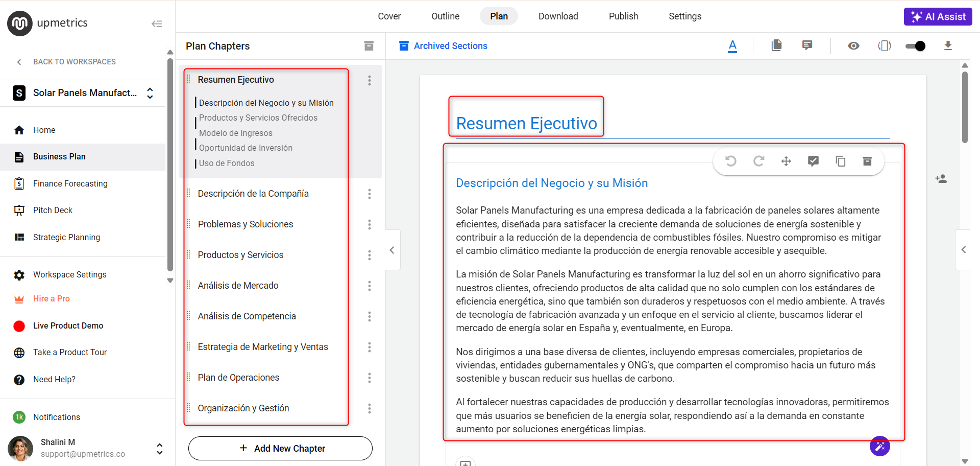Toggle the preview eye icon
This screenshot has height=466, width=980.
click(853, 46)
